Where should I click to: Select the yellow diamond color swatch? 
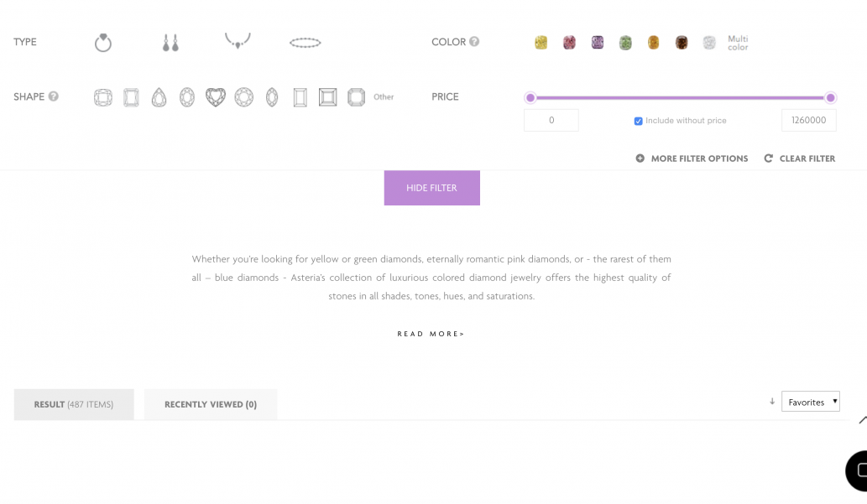(x=541, y=43)
